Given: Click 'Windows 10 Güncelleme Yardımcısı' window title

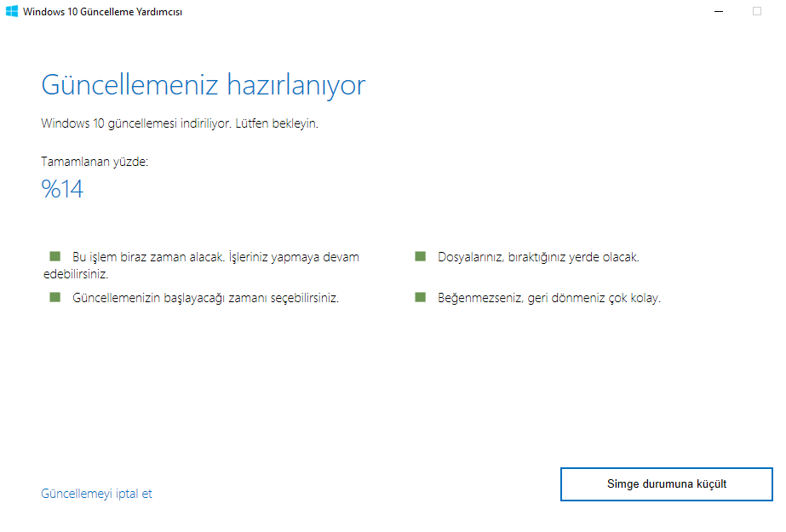Looking at the screenshot, I should pyautogui.click(x=103, y=12).
